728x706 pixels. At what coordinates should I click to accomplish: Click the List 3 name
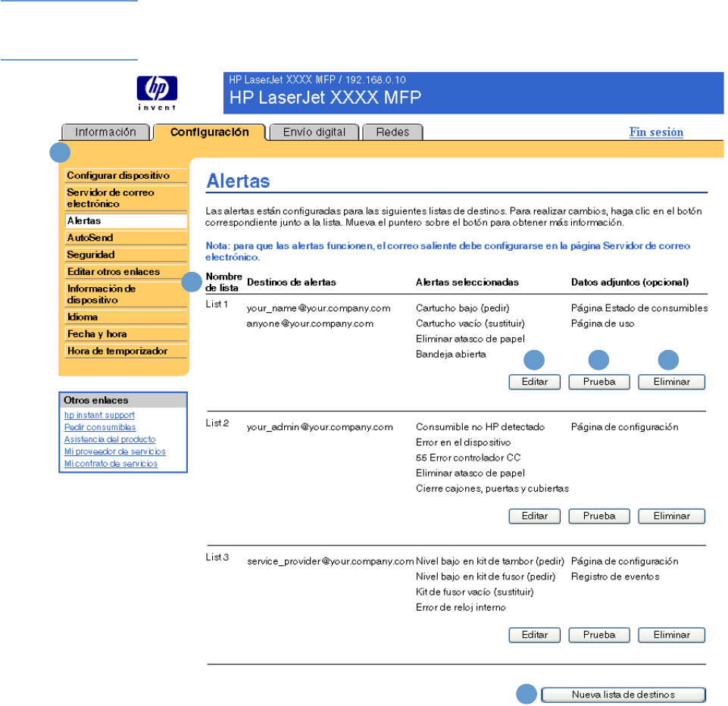217,557
